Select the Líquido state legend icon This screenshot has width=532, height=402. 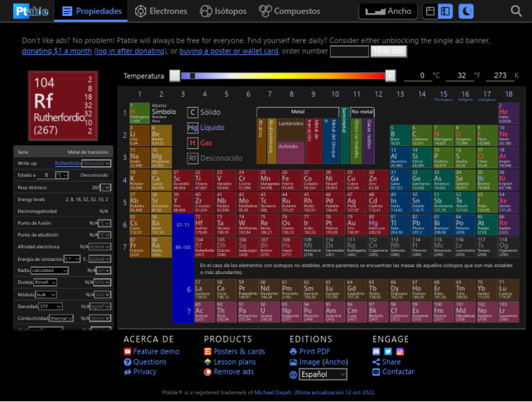[193, 128]
